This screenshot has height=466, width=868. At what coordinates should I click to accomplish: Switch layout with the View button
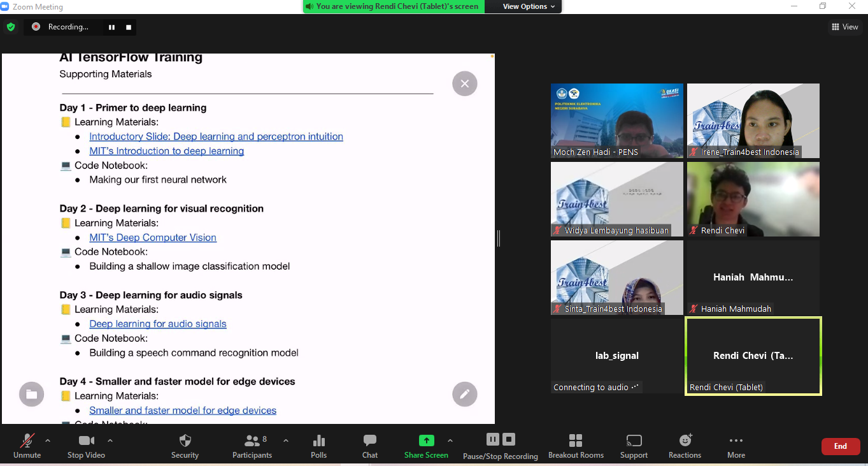(x=845, y=27)
